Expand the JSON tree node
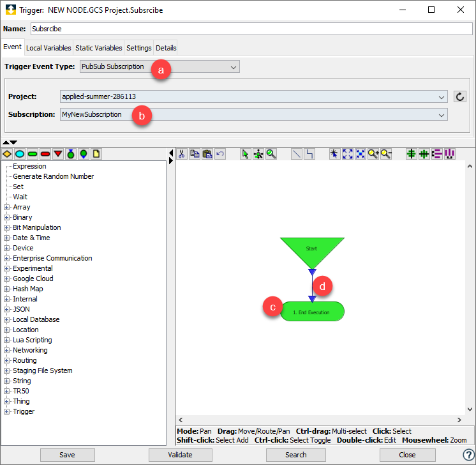This screenshot has width=476, height=465. 6,309
